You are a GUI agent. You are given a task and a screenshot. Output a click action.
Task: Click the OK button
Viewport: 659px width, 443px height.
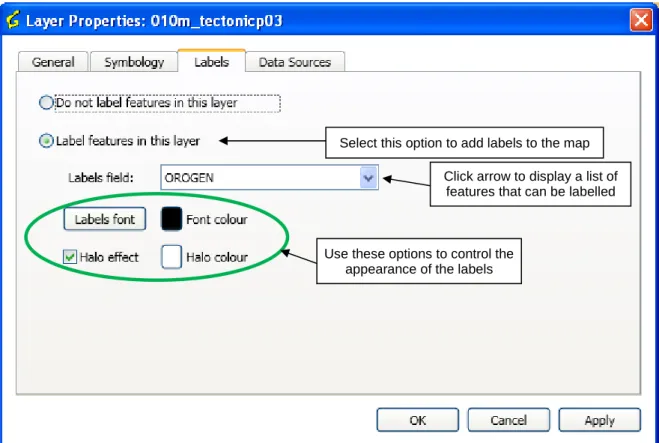(417, 420)
